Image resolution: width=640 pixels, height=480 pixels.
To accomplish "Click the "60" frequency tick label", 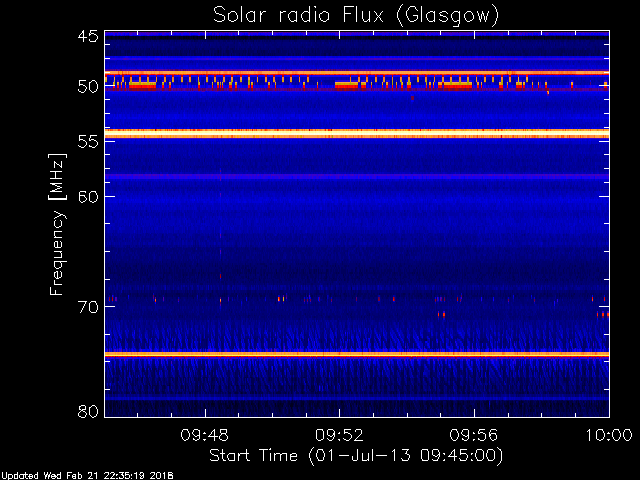I will point(88,197).
